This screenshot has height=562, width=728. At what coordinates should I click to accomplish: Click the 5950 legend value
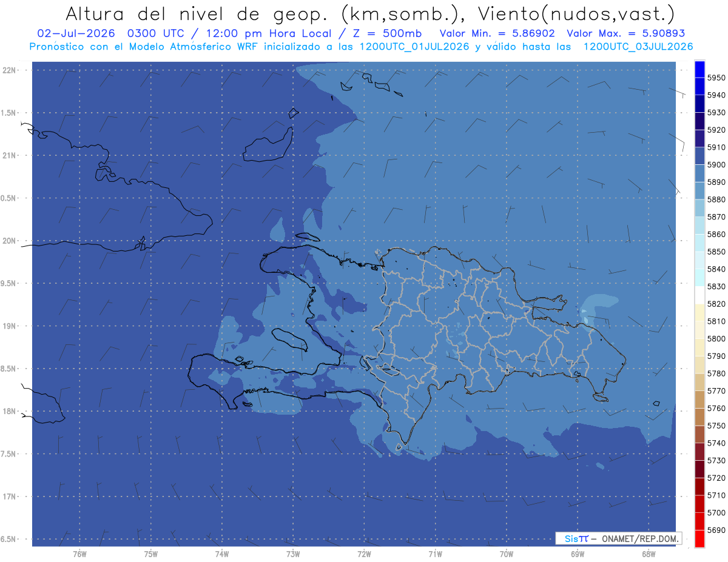tap(716, 78)
